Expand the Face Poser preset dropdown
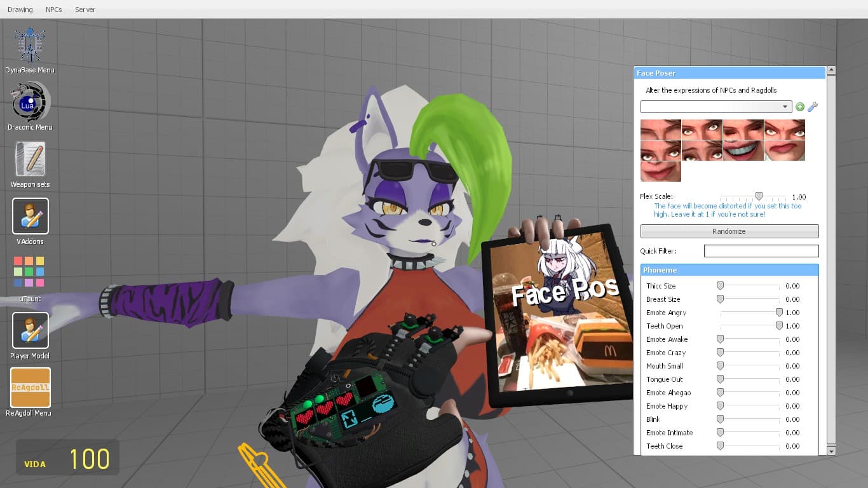 tap(716, 107)
